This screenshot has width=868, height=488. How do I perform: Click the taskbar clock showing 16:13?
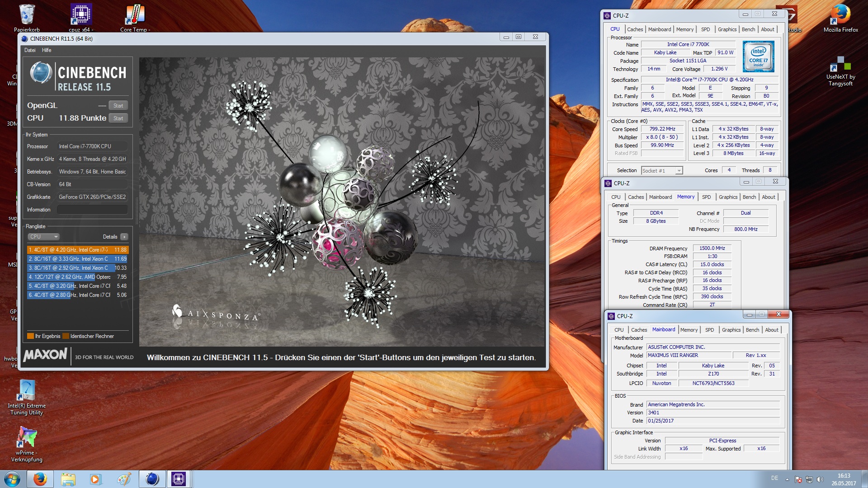coord(844,479)
